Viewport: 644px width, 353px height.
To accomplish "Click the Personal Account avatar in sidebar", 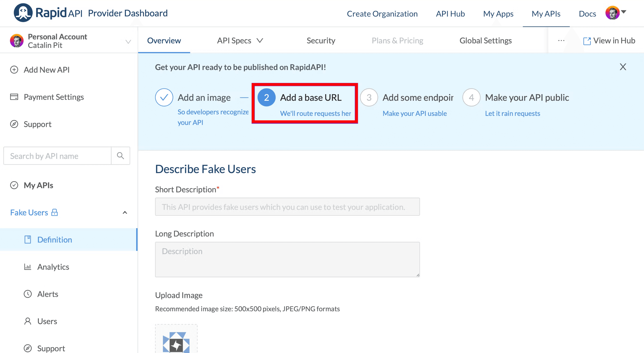I will point(17,41).
